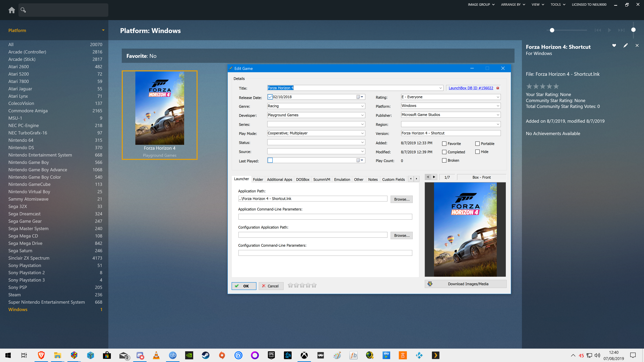
Task: Open Epic Games launcher in taskbar
Action: point(271,355)
